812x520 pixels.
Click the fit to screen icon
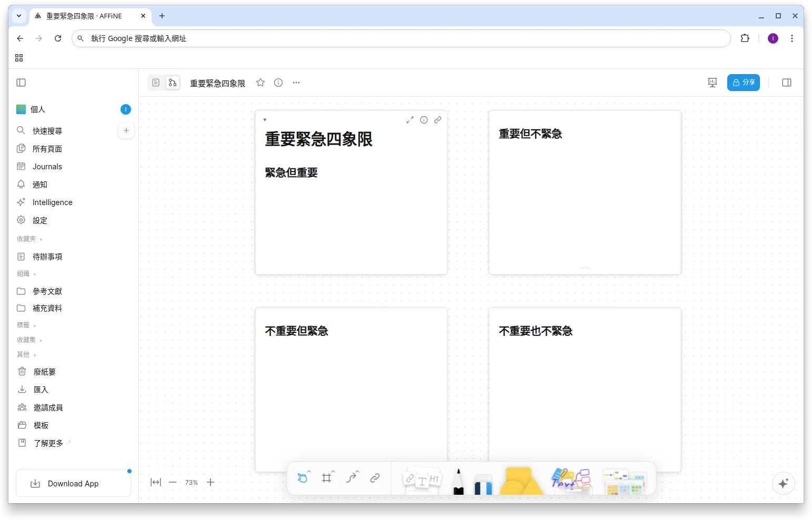[x=156, y=482]
